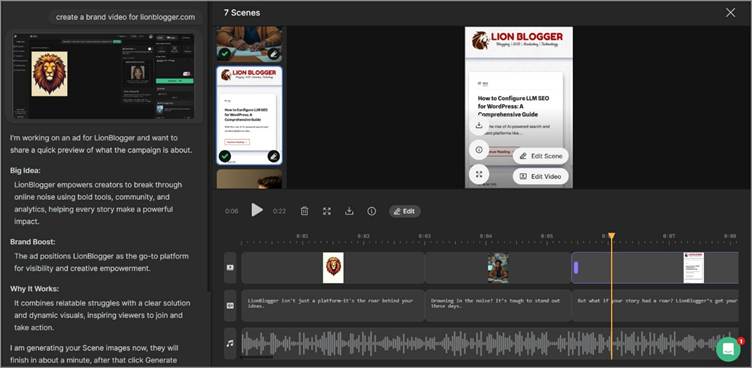Click the captions track icon in the timeline
Screen dimensions: 752x368
(230, 306)
